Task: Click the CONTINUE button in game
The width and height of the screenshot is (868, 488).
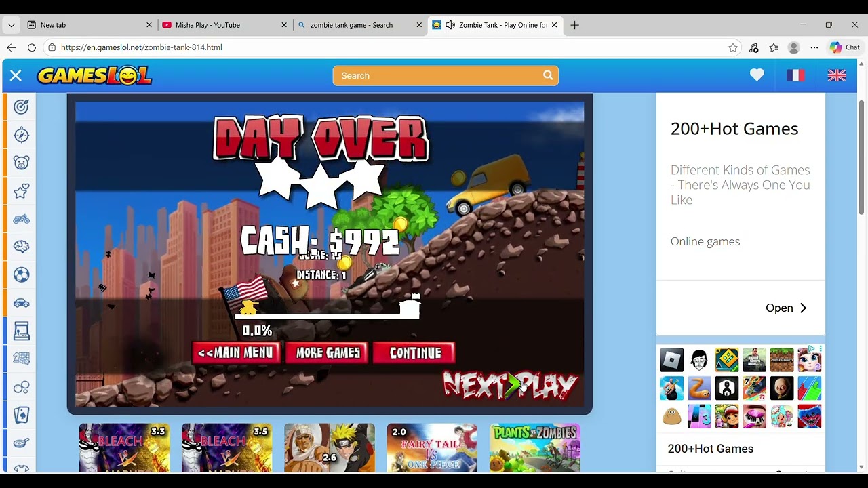Action: pyautogui.click(x=415, y=353)
